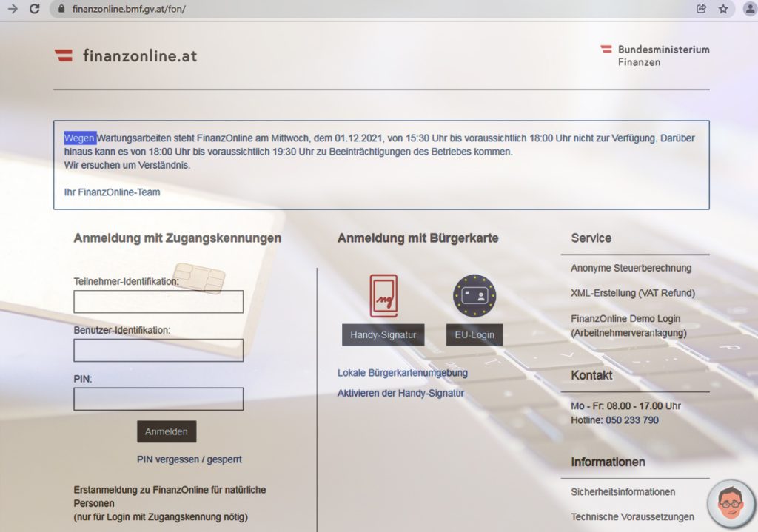Click the Bundesministerium Finanzen logo
Screen dimensions: 758x532
tap(655, 55)
